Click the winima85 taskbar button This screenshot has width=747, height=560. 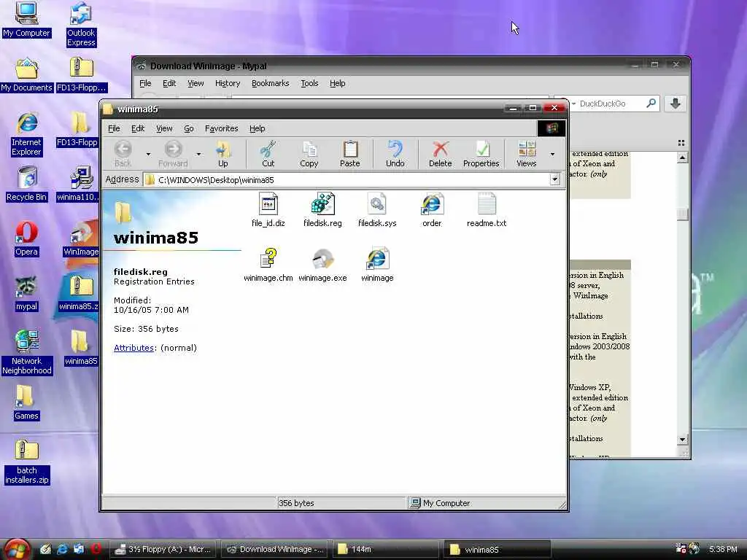tap(497, 549)
